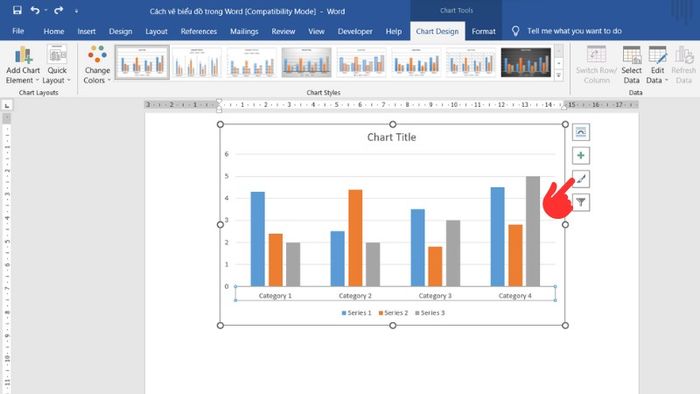Image resolution: width=700 pixels, height=394 pixels.
Task: Redo the last action
Action: pyautogui.click(x=58, y=10)
